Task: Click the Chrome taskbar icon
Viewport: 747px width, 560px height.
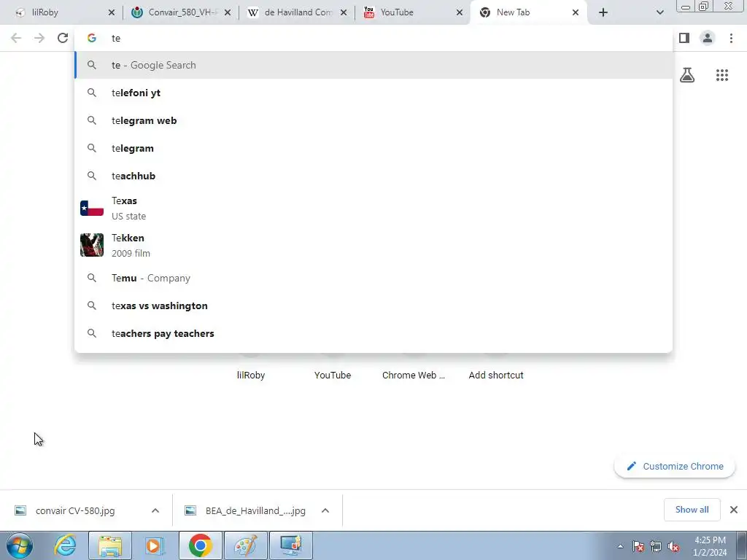Action: click(x=201, y=545)
